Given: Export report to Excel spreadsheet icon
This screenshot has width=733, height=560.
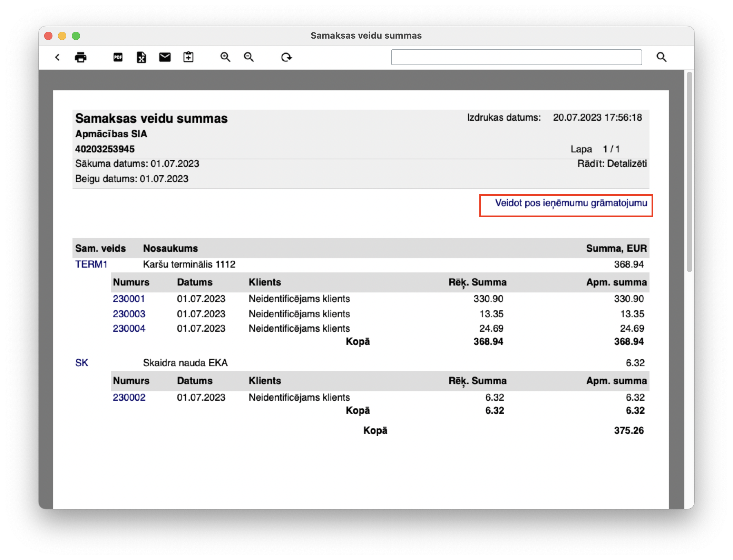Looking at the screenshot, I should [141, 57].
